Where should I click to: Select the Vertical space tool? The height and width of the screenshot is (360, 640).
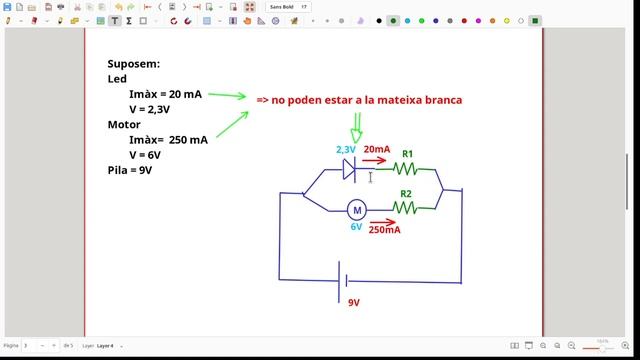(233, 21)
